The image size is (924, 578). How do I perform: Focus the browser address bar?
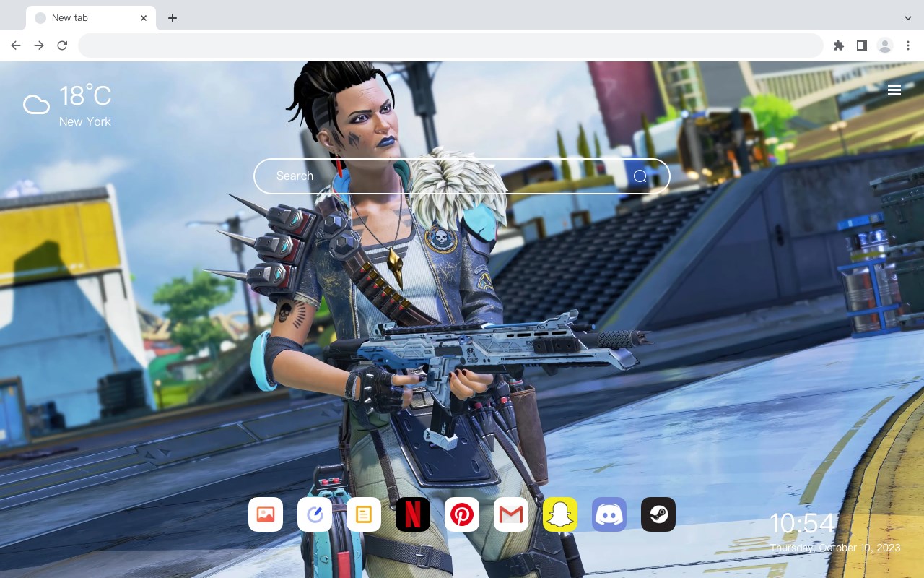(450, 46)
